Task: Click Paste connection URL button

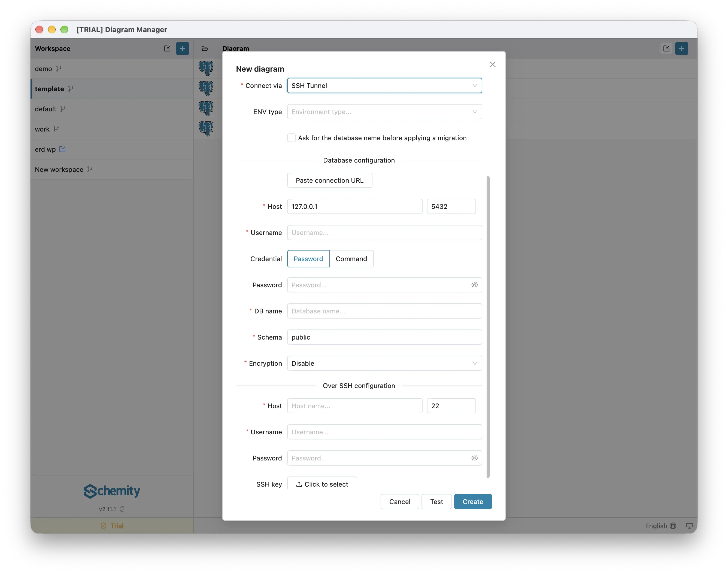Action: tap(329, 180)
